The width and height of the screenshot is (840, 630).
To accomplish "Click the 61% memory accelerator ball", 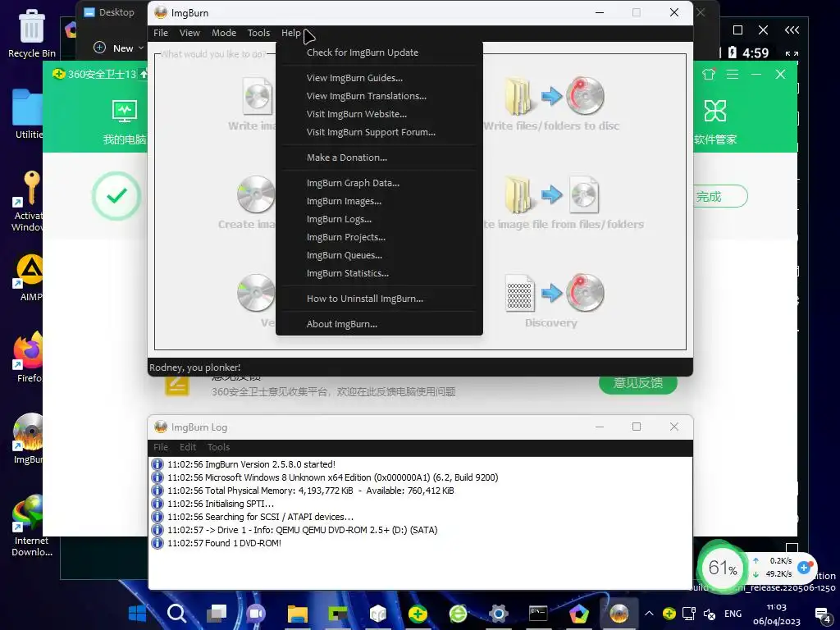I will 723,568.
